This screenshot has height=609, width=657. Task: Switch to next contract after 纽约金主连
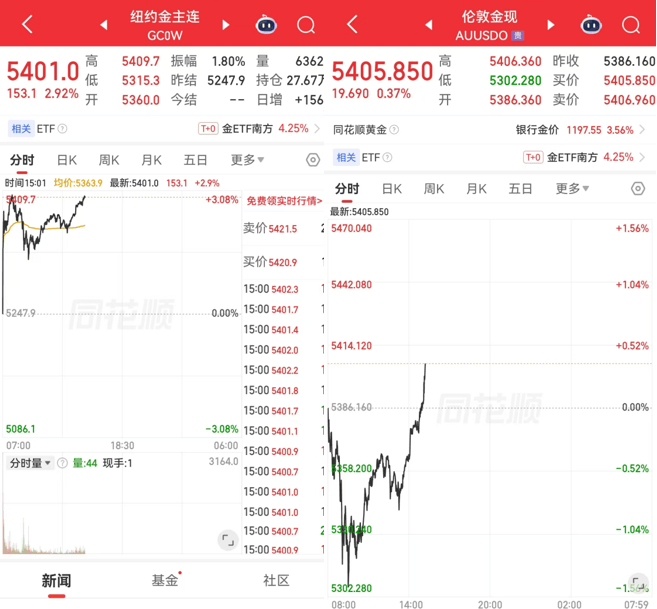(226, 25)
